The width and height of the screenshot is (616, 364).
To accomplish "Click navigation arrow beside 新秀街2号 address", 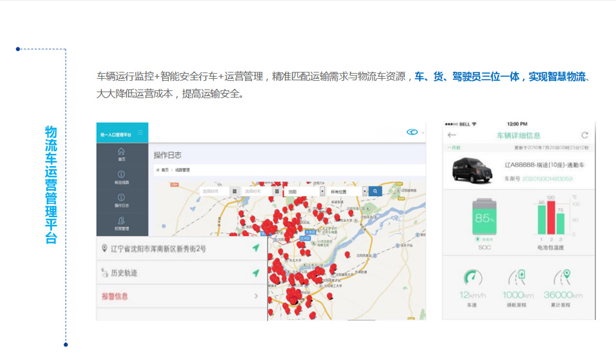I will tap(256, 249).
